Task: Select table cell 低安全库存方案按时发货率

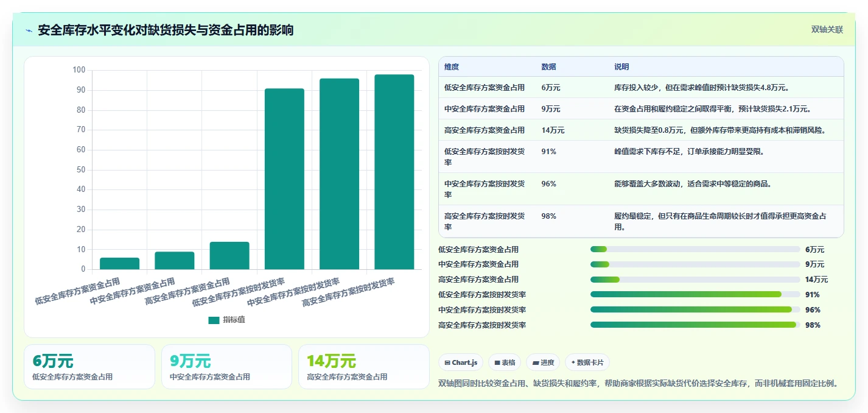Action: pyautogui.click(x=485, y=157)
